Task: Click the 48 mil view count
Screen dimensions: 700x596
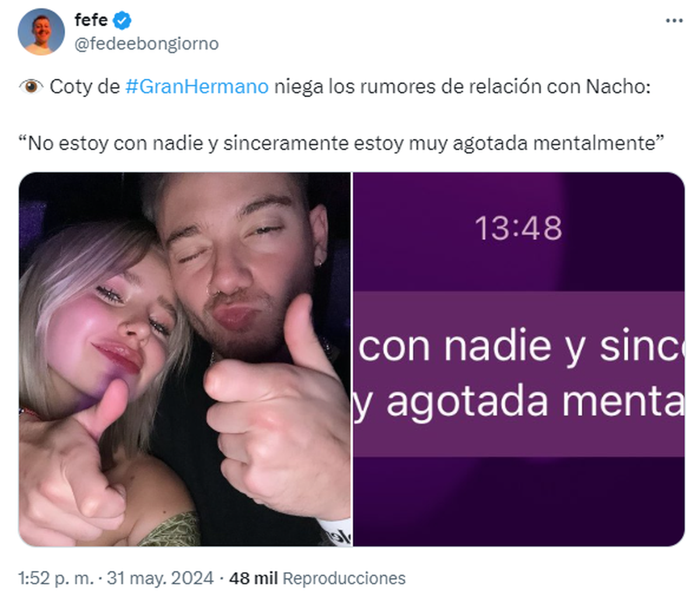Action: (x=253, y=578)
